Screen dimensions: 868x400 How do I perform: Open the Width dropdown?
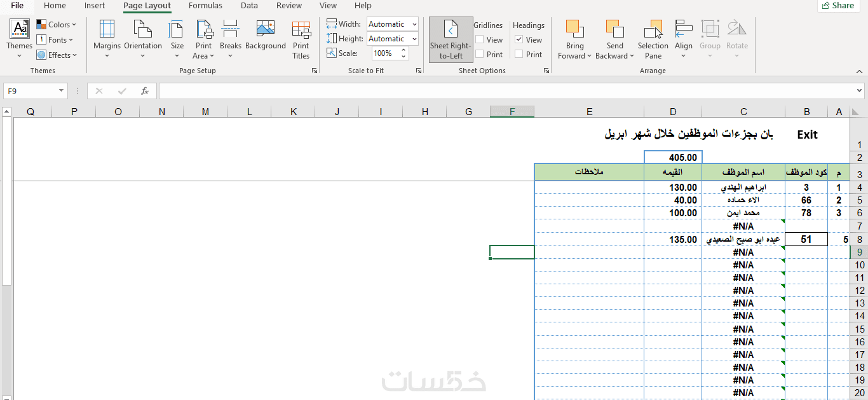pos(414,24)
